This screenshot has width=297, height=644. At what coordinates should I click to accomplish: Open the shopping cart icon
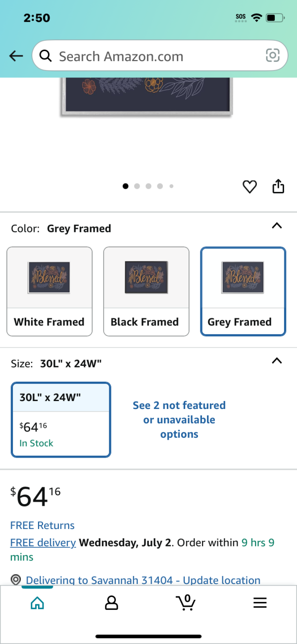[186, 602]
